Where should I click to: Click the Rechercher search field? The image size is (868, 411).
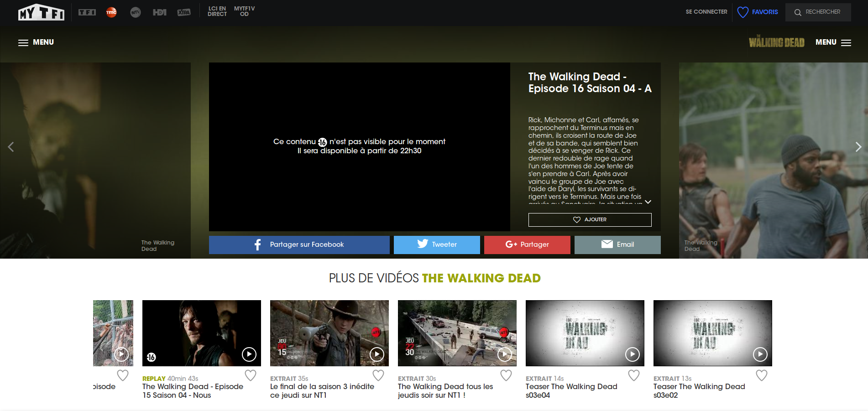click(x=818, y=12)
